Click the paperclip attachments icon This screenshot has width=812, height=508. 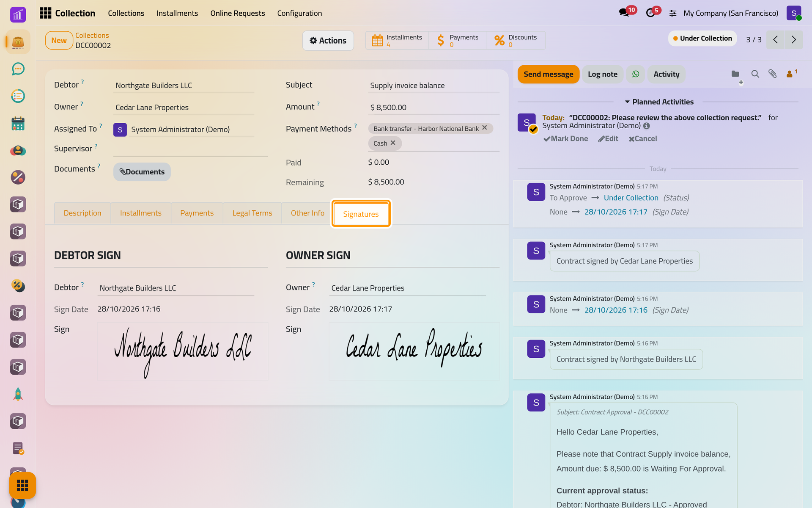773,74
